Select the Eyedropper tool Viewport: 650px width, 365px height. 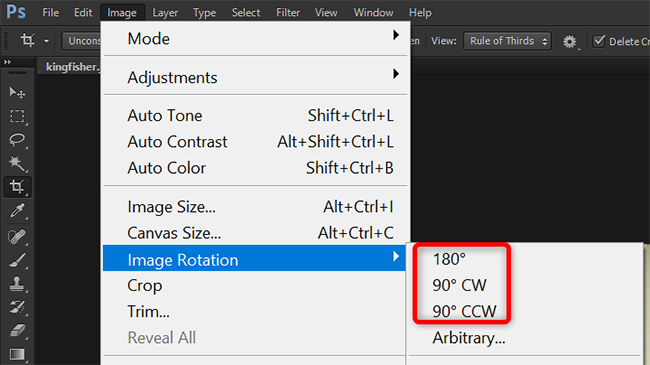point(17,211)
